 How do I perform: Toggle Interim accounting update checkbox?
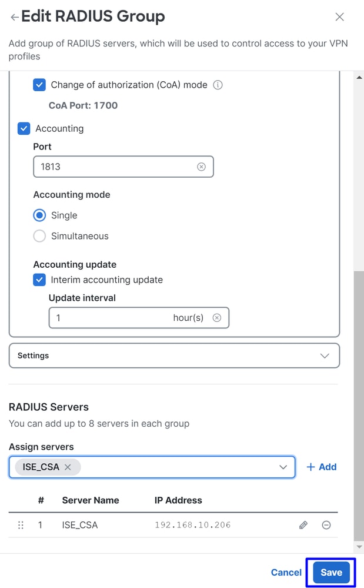(x=39, y=280)
